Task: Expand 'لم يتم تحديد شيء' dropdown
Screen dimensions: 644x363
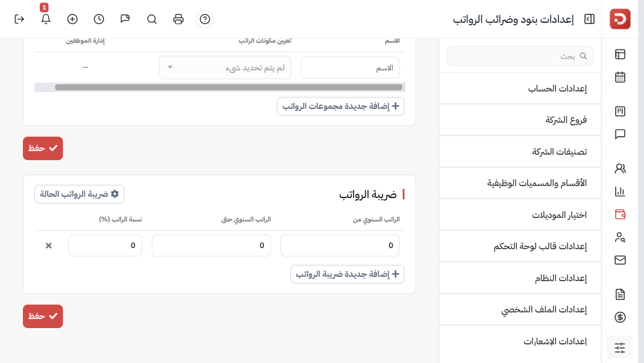Action: tap(225, 67)
